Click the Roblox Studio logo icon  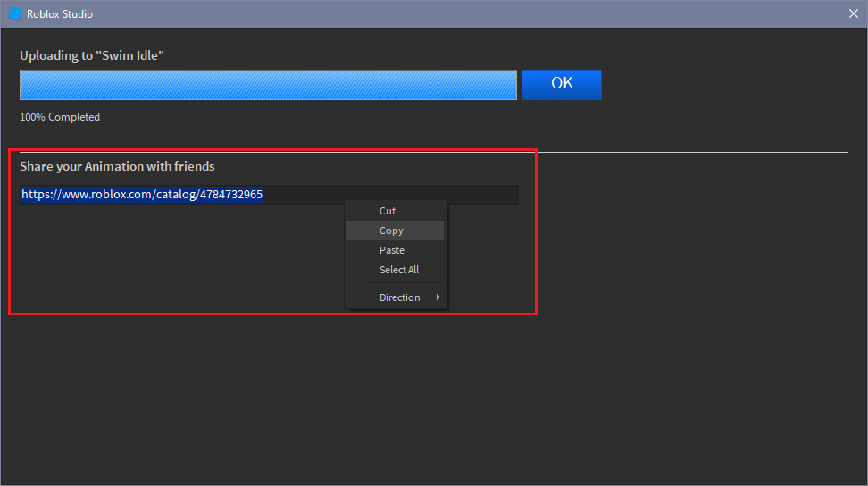(15, 13)
